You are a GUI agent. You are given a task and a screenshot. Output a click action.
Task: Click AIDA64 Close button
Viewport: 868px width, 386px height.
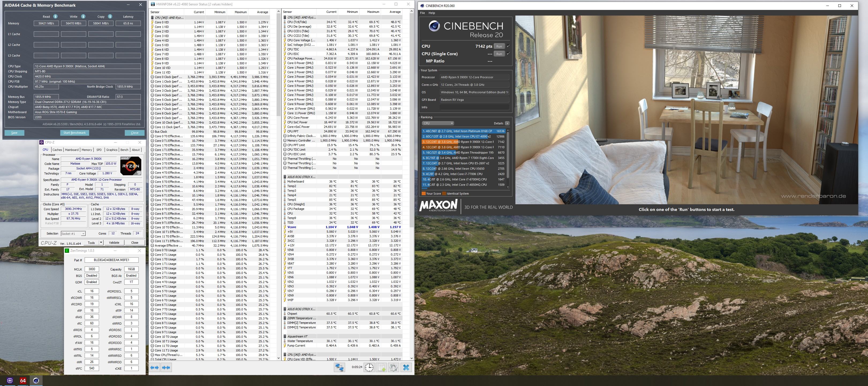134,133
